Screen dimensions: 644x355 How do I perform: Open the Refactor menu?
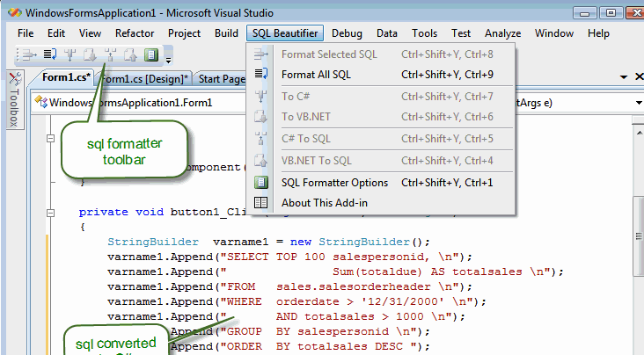135,33
